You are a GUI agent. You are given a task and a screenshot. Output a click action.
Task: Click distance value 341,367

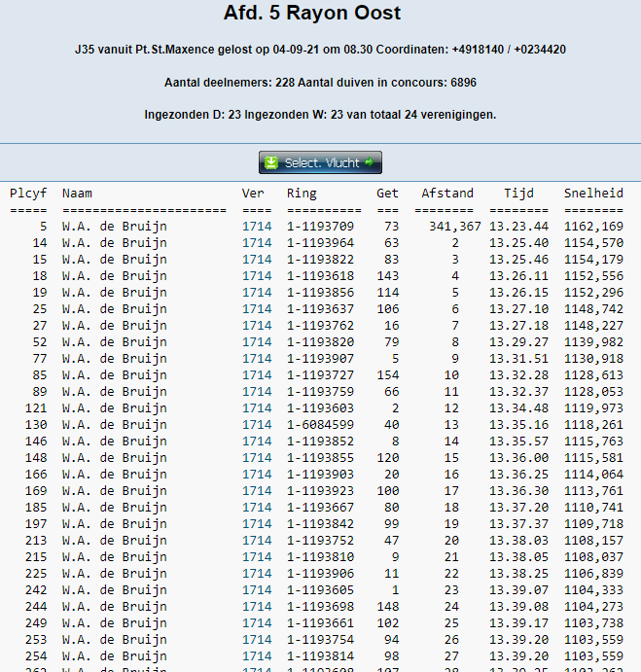(x=455, y=227)
